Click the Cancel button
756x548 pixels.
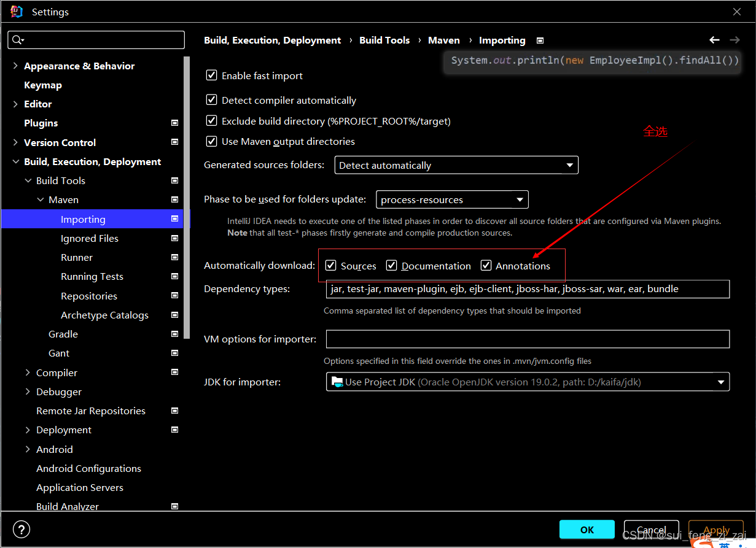652,530
